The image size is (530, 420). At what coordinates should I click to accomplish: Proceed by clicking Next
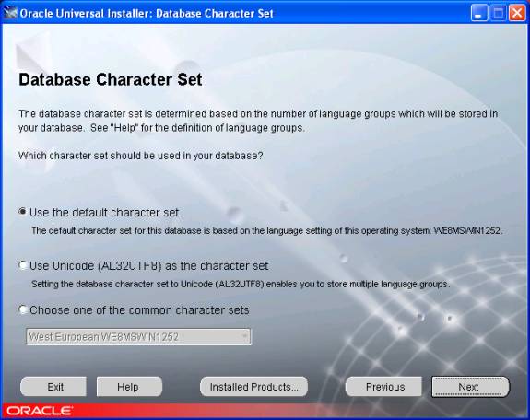point(470,387)
